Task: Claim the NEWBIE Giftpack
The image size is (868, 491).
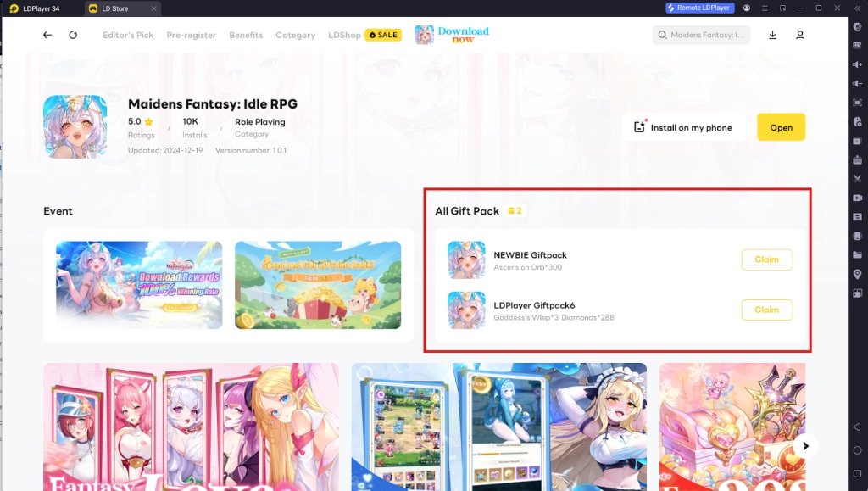Action: pos(766,259)
